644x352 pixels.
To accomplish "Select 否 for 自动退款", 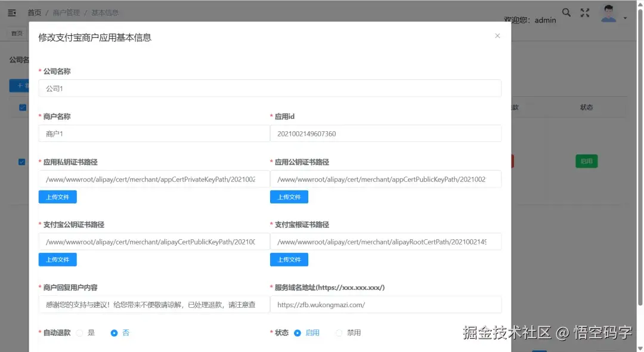I will [114, 333].
